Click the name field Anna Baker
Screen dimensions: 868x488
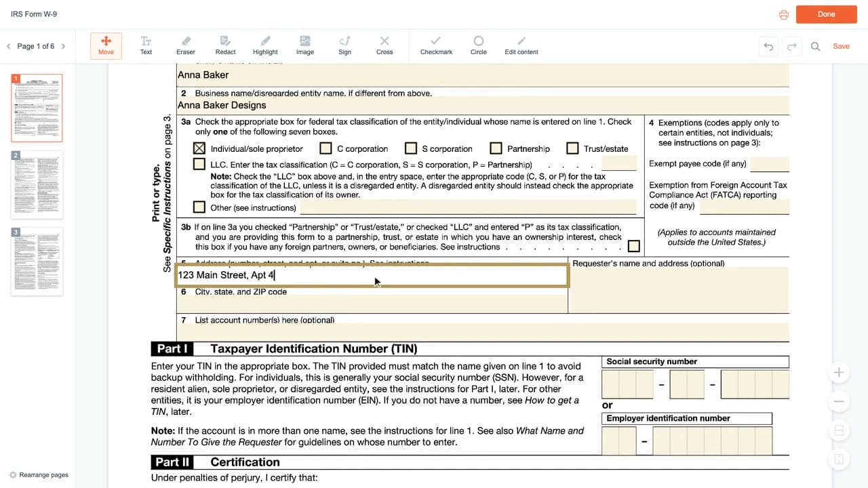[483, 75]
